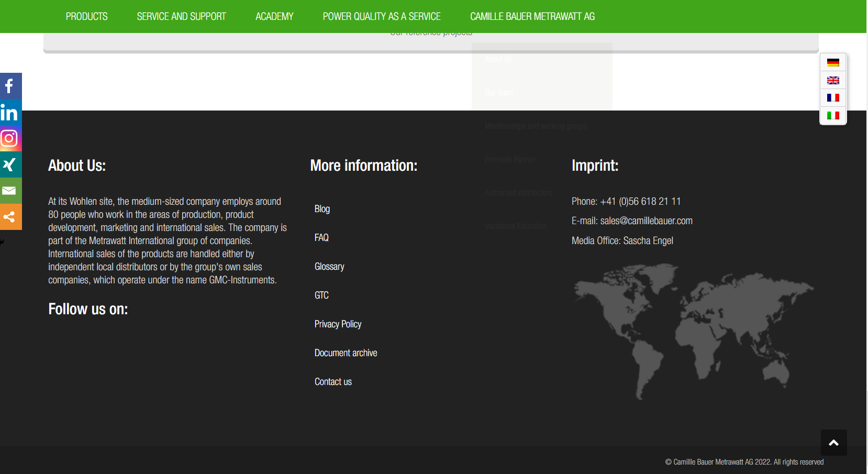This screenshot has height=474, width=868.
Task: Click the world map image in footer
Action: click(x=693, y=331)
